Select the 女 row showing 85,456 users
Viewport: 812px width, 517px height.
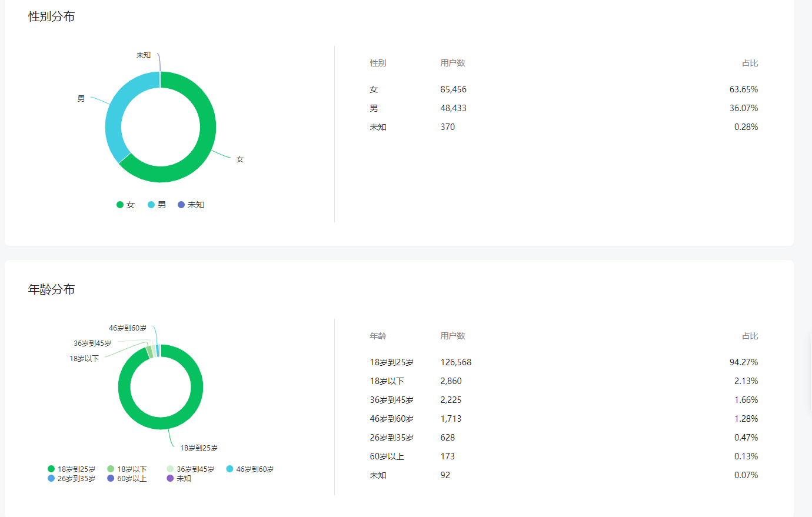pyautogui.click(x=564, y=89)
